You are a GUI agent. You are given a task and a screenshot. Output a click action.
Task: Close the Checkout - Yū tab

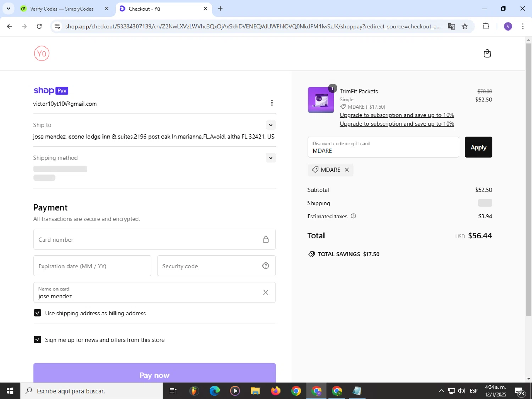[205, 9]
